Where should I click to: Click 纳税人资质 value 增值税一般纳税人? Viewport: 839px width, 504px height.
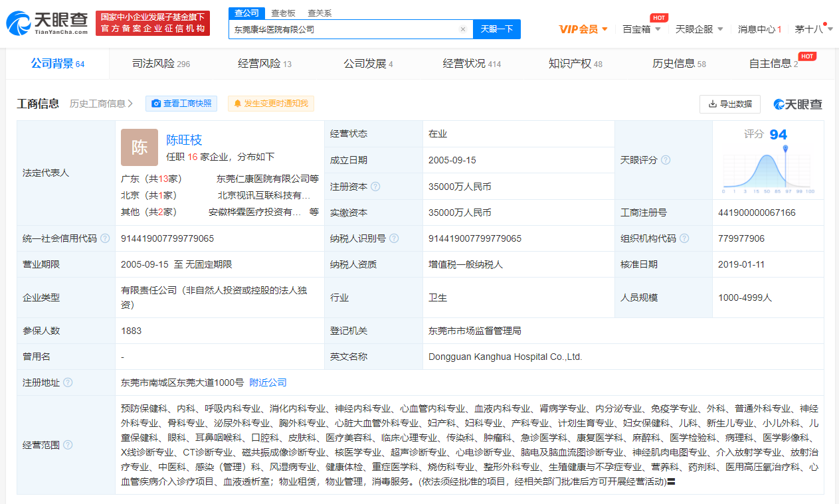[466, 264]
